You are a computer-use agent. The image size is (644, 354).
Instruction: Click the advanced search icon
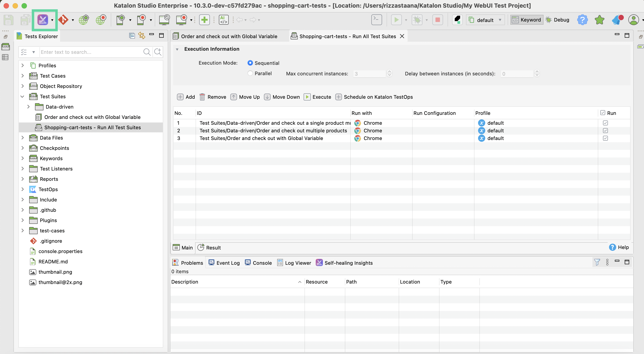tap(158, 52)
